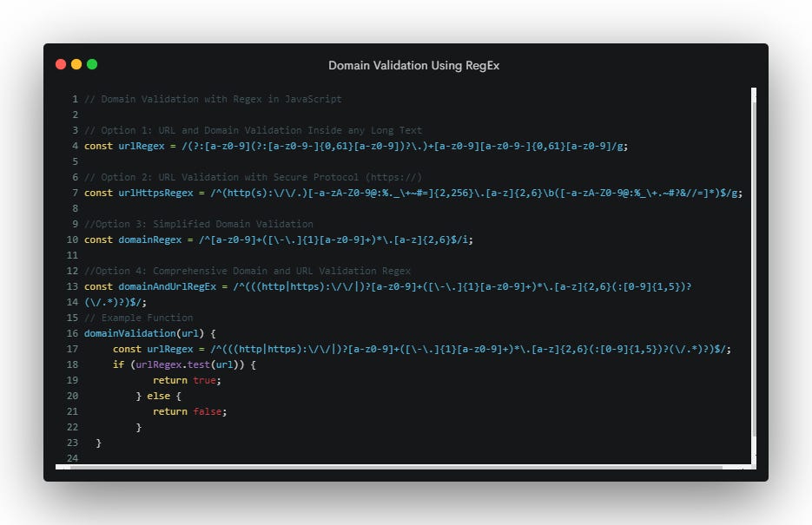
Task: Click the closing brace on line 23
Action: [x=98, y=443]
